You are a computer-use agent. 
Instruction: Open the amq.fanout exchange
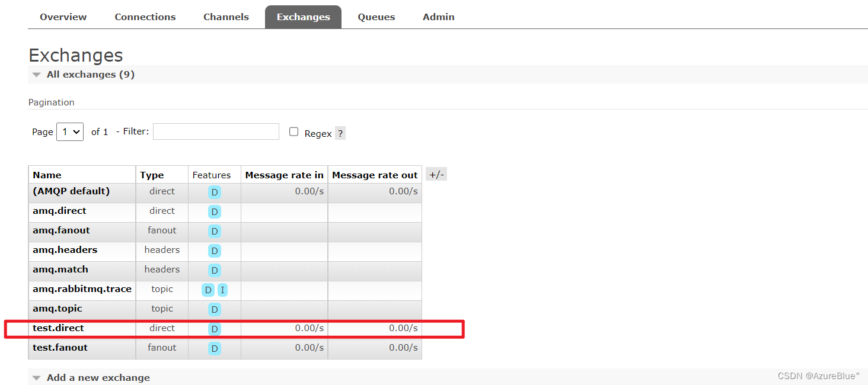61,230
